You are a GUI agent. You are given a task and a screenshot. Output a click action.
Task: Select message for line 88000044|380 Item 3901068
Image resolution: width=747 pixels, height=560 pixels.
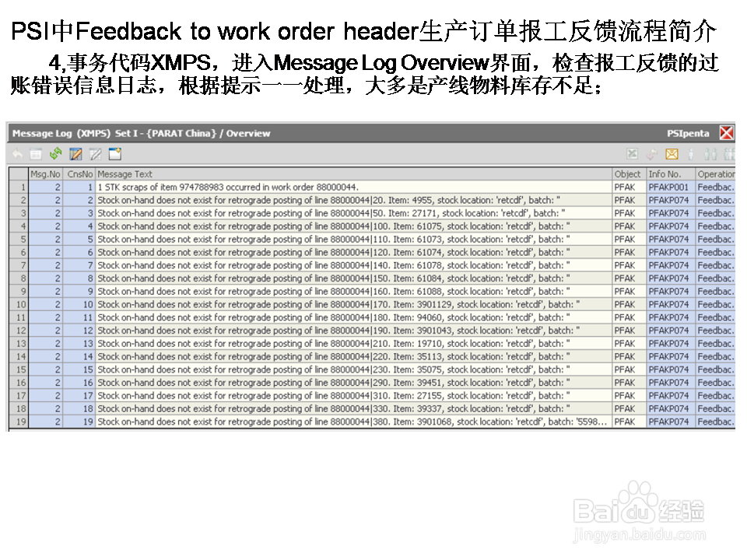(x=353, y=422)
